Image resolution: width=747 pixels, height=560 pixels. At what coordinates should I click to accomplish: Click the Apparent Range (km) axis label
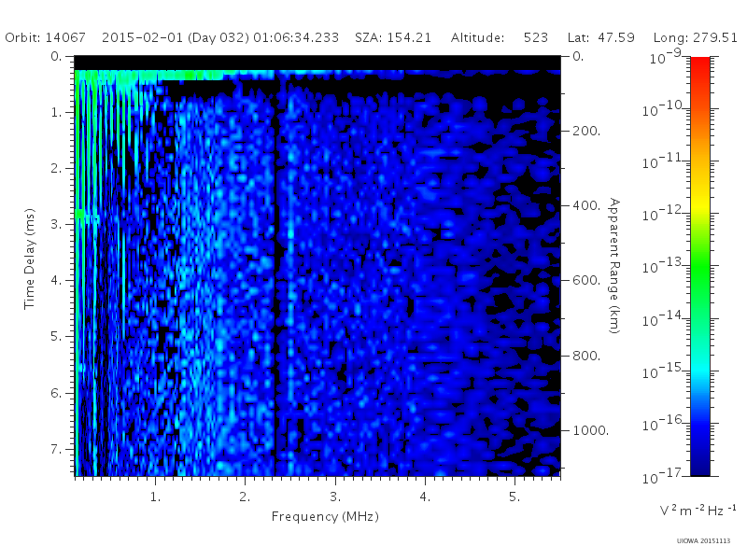coord(614,266)
